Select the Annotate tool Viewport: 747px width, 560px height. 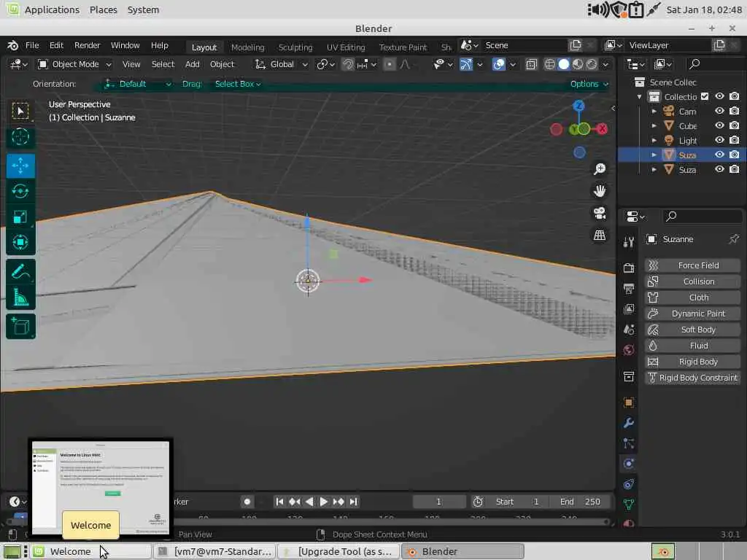[x=20, y=272]
